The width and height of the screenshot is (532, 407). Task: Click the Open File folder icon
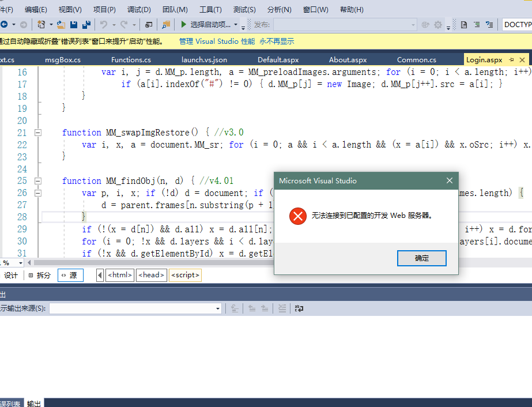click(61, 24)
